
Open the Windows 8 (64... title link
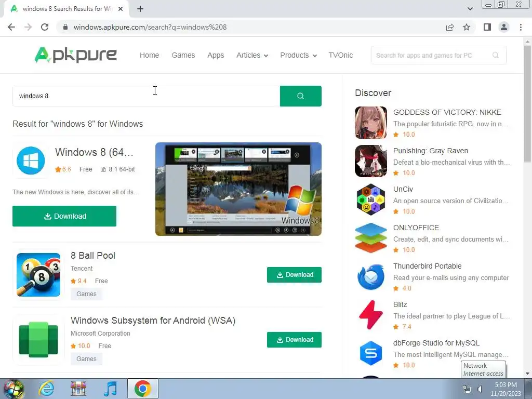[x=95, y=152]
